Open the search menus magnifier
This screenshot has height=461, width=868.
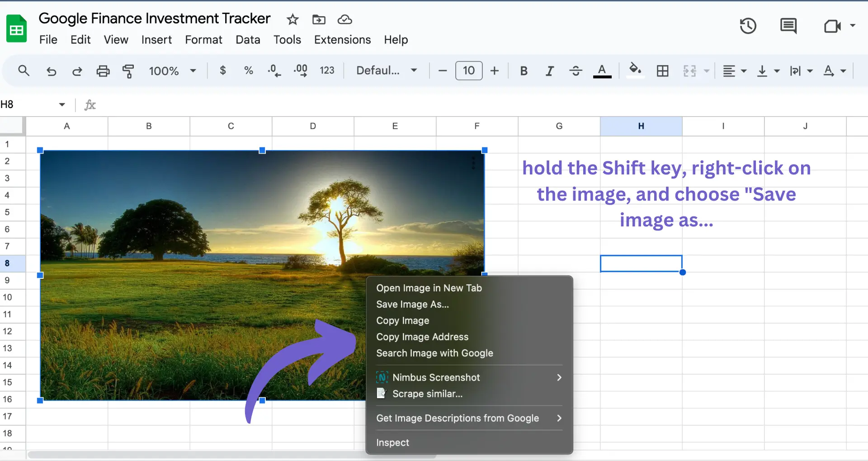click(24, 71)
